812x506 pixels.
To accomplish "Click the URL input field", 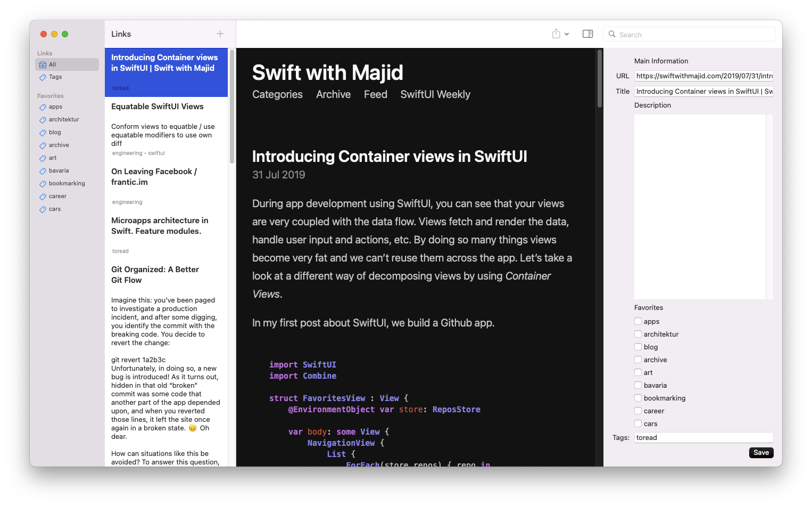I will point(704,76).
